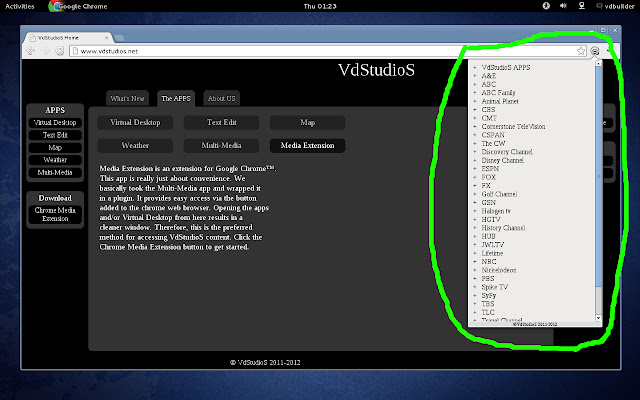Click the channel list scrollbar down arrow
This screenshot has height=400, width=640.
598,318
